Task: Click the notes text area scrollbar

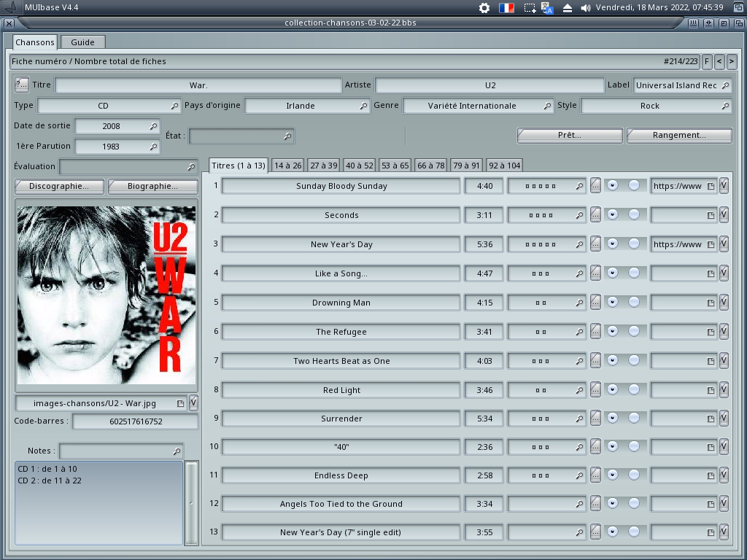Action: click(191, 502)
